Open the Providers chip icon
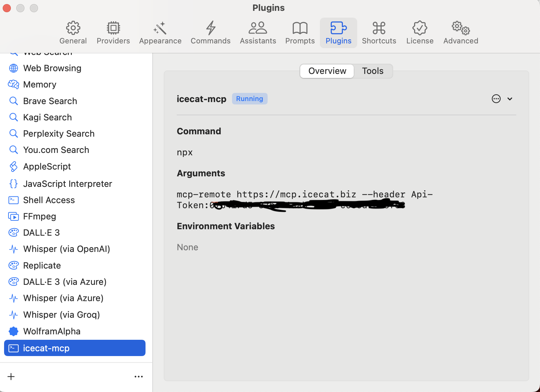 click(x=113, y=28)
